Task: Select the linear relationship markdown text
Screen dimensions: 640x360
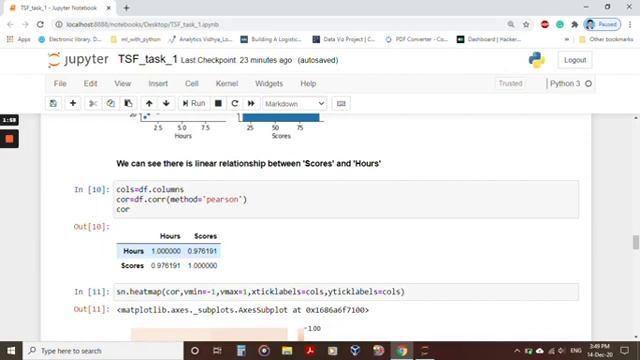Action: pyautogui.click(x=249, y=164)
